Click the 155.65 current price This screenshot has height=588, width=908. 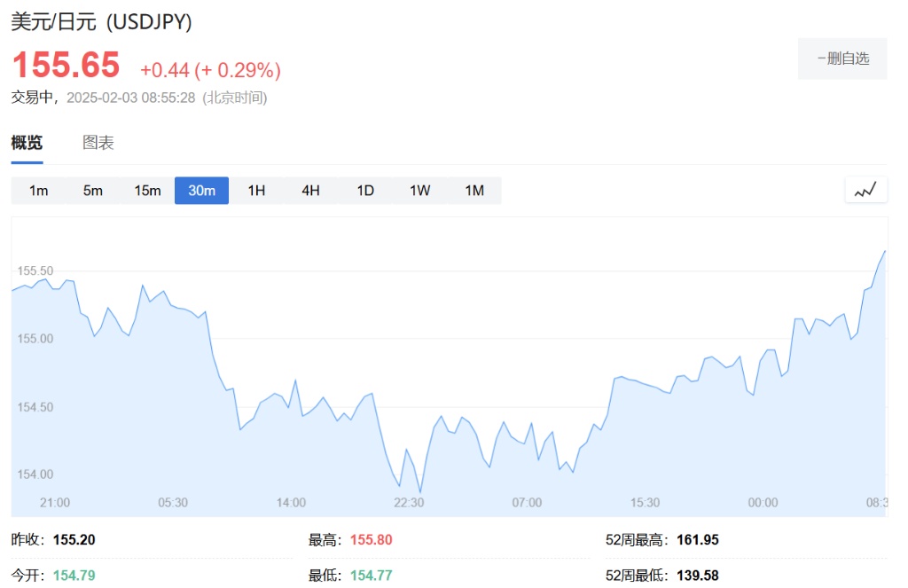tap(66, 65)
